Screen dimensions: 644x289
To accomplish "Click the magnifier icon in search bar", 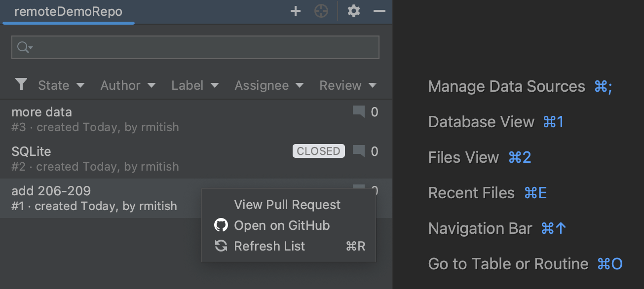I will [22, 47].
